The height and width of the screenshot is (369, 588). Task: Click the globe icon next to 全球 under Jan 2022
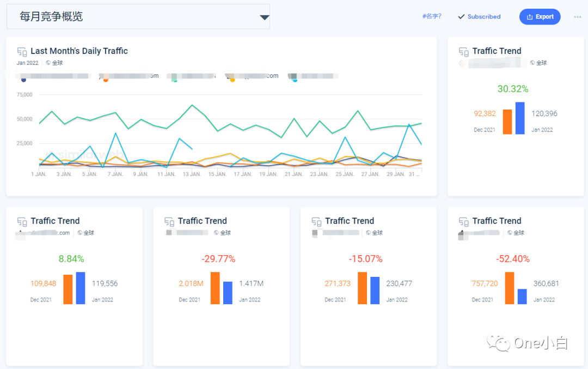(48, 63)
